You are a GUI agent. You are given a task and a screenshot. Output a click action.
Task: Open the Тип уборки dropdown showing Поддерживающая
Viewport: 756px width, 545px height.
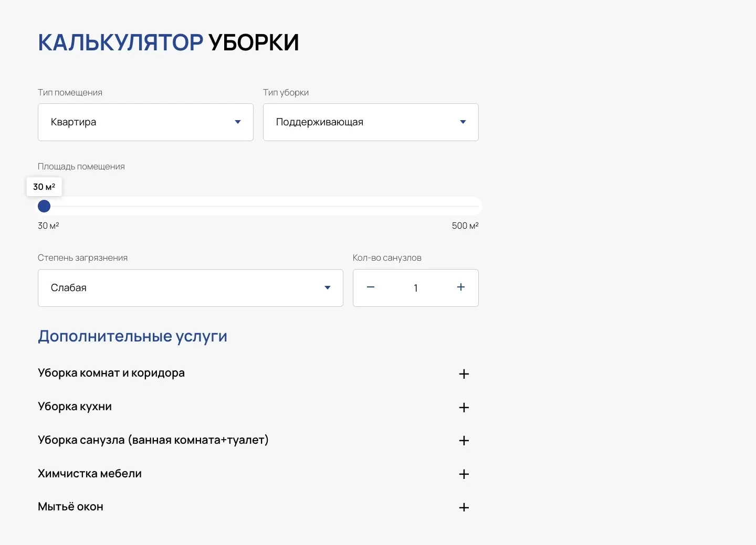coord(371,122)
